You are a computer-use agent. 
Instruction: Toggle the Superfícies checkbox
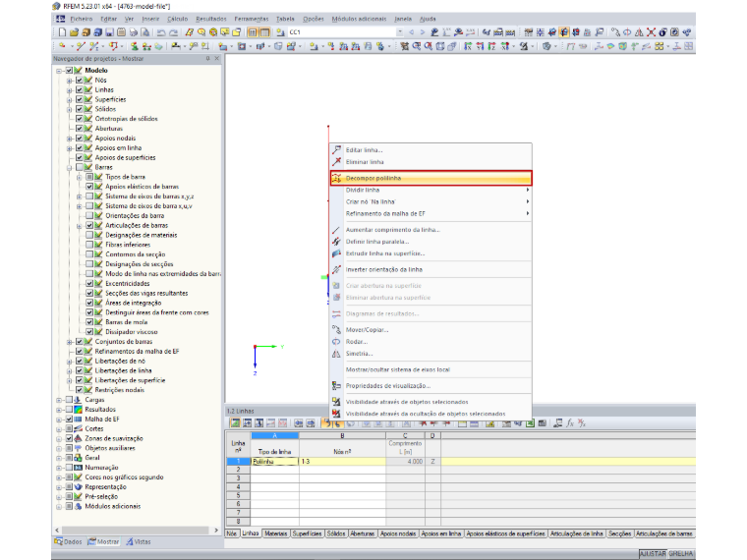coord(79,99)
